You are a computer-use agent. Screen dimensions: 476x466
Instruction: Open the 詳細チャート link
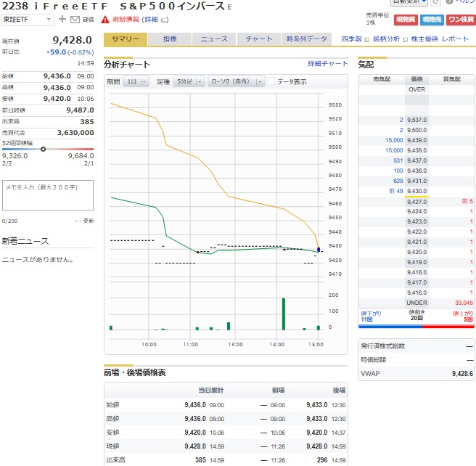327,63
